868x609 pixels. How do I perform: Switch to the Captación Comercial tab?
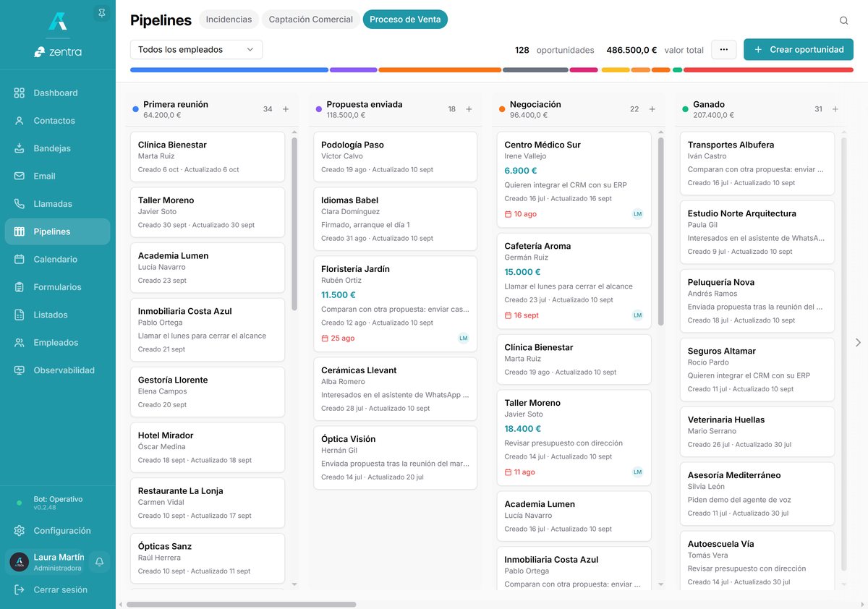(x=311, y=20)
